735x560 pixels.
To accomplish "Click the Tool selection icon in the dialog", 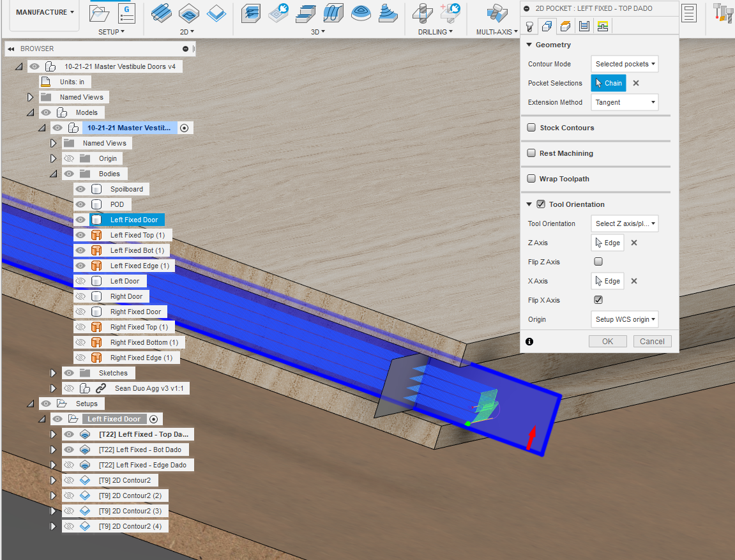I will (x=529, y=26).
